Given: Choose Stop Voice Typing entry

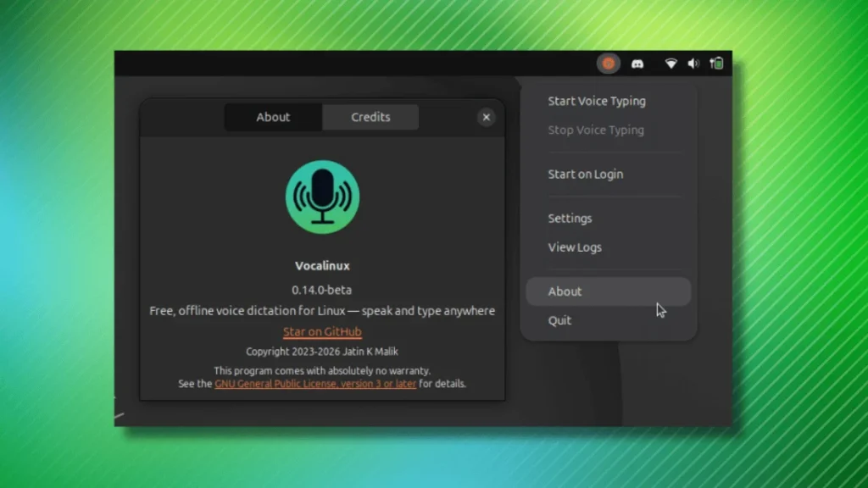Looking at the screenshot, I should point(596,130).
